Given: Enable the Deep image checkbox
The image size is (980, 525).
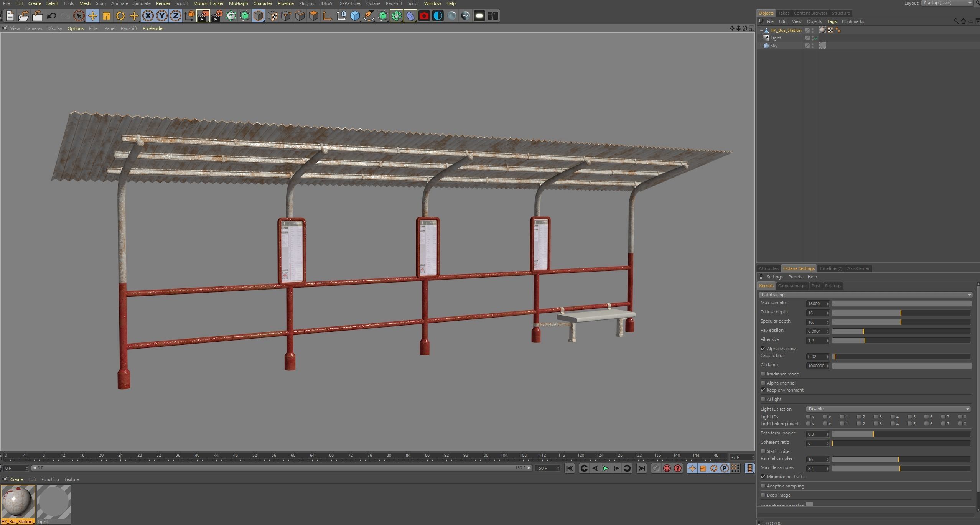Looking at the screenshot, I should pos(763,495).
